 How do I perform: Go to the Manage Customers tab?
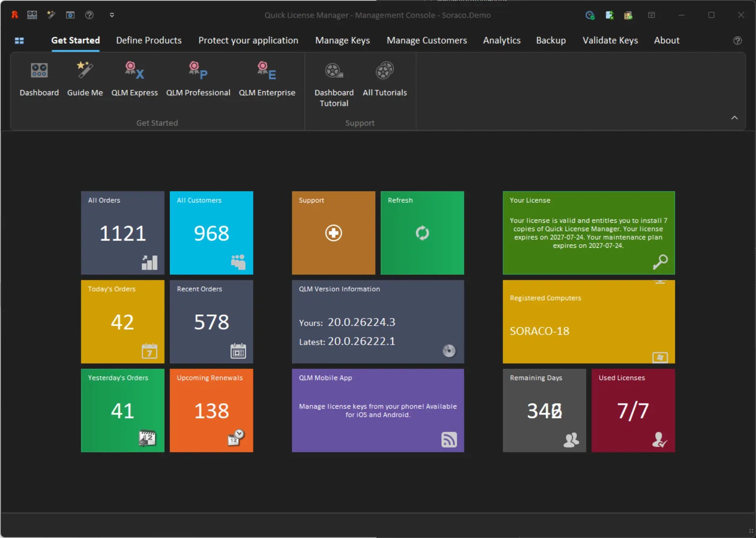coord(427,40)
